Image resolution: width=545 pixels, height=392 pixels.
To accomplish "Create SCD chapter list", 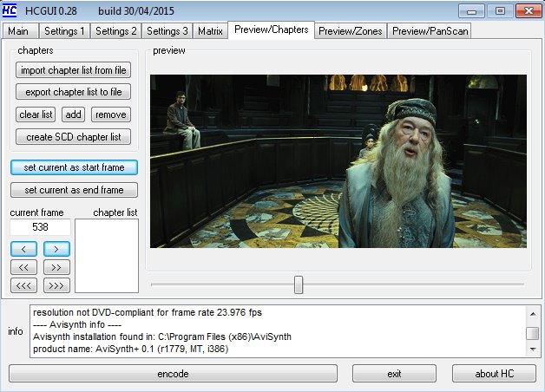I will 74,137.
